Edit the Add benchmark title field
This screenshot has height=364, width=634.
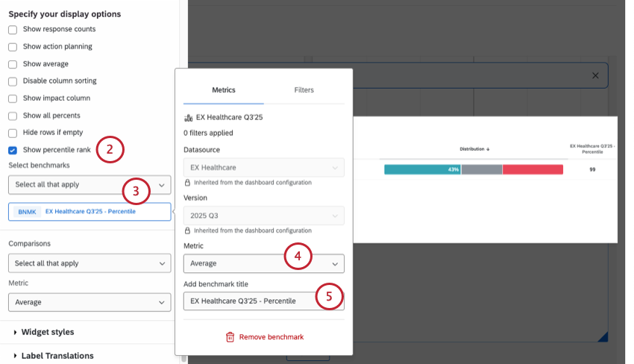pyautogui.click(x=263, y=301)
